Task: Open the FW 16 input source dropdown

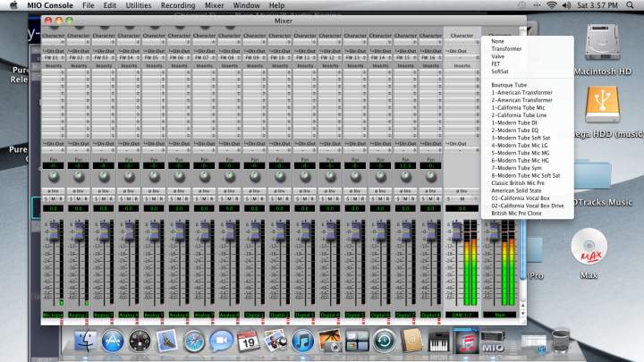Action: click(430, 58)
